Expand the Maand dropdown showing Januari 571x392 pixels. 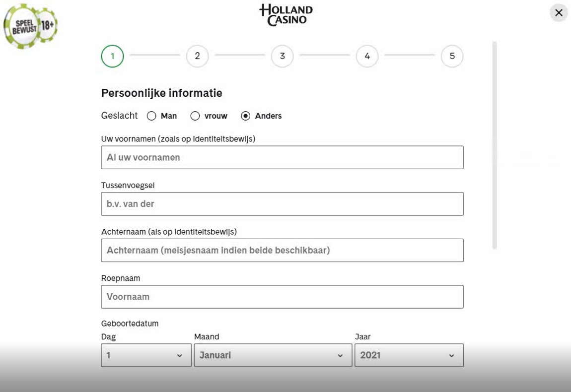pos(273,355)
